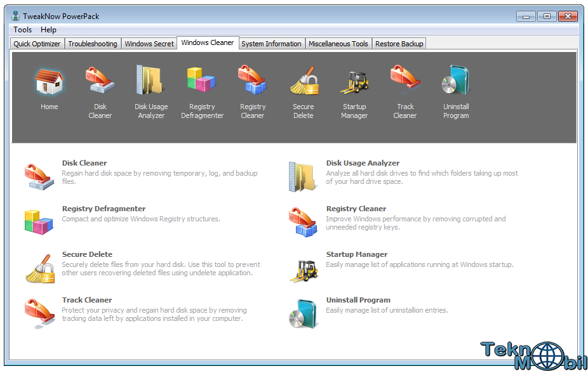
Task: Close the TweakNow PowerPack window
Action: pyautogui.click(x=568, y=16)
